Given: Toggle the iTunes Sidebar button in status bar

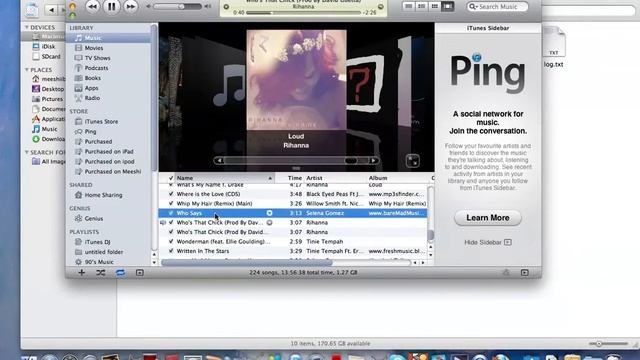Looking at the screenshot, I should pyautogui.click(x=524, y=272).
